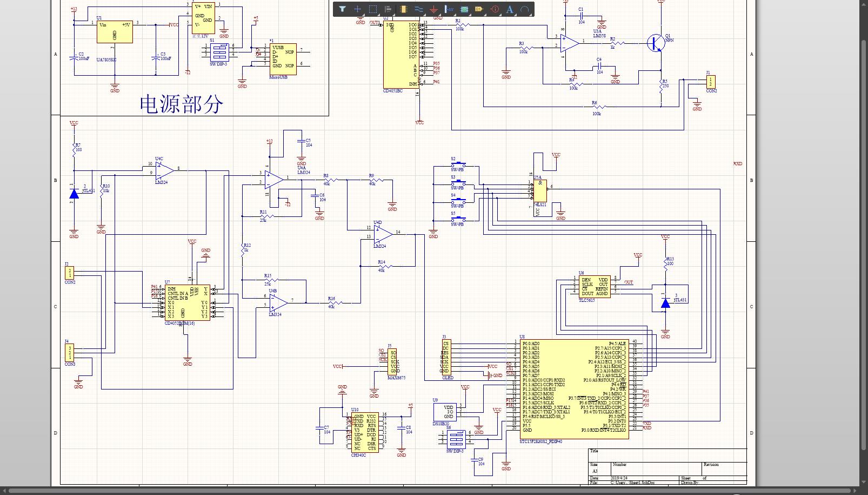
Task: Select the U4D LM324 op-amp
Action: pos(383,234)
